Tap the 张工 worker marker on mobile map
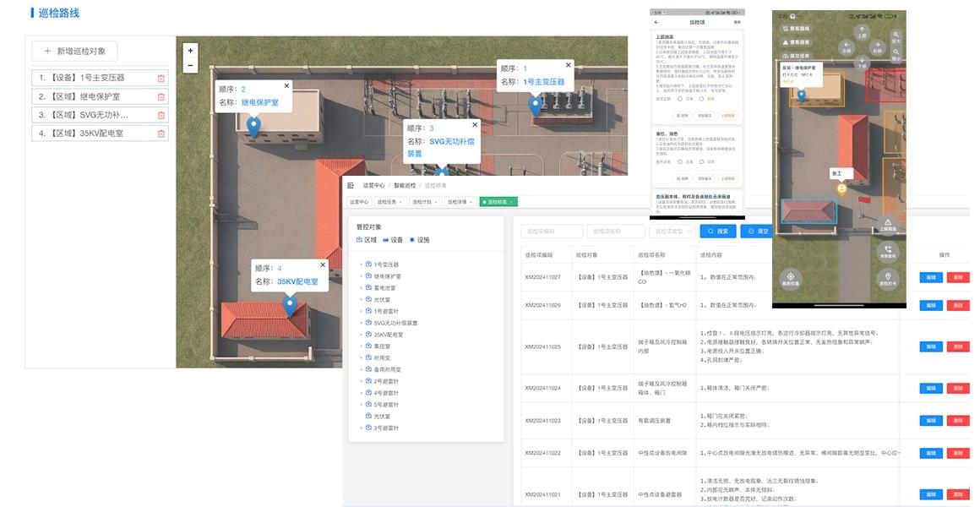Viewport: 980px width, 507px height. click(842, 188)
